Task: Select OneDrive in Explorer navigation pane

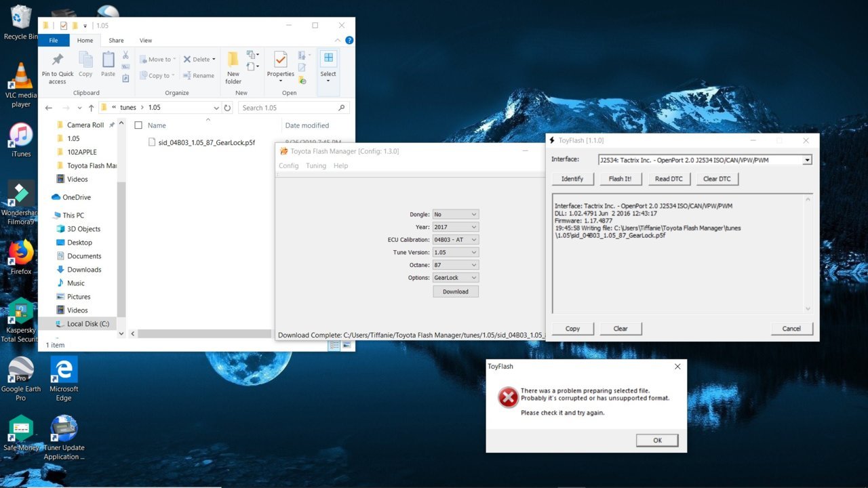Action: tap(76, 197)
